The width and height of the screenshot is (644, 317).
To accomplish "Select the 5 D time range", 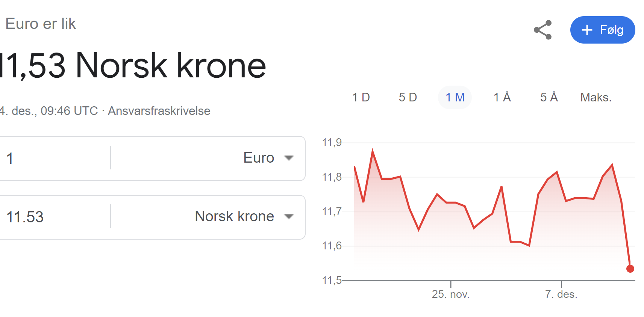I will pyautogui.click(x=408, y=98).
